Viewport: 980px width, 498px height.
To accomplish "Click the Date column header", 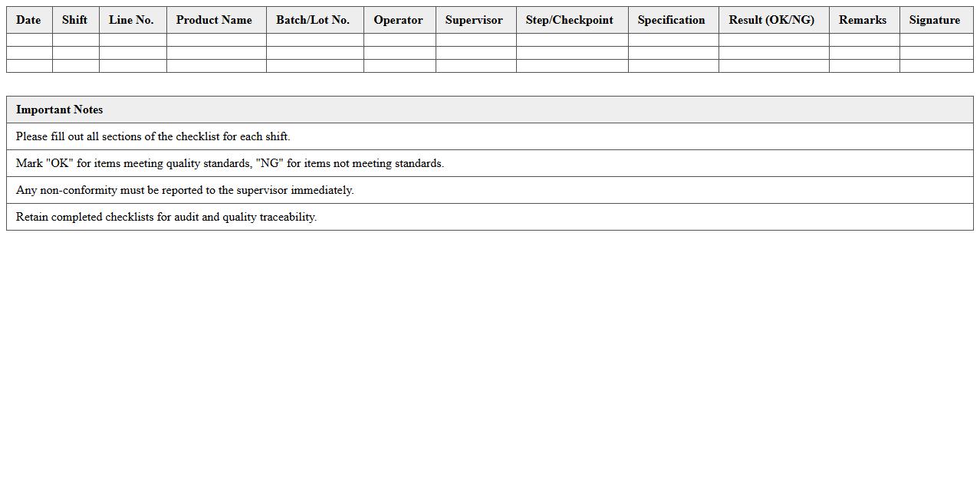I will (28, 20).
